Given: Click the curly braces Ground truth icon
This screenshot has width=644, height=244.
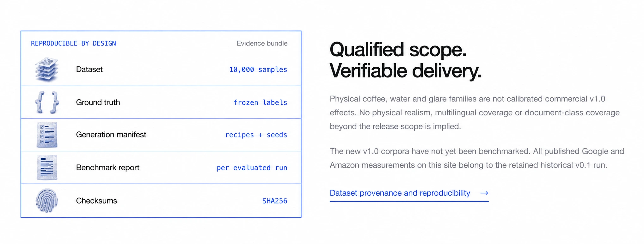Looking at the screenshot, I should pyautogui.click(x=47, y=102).
